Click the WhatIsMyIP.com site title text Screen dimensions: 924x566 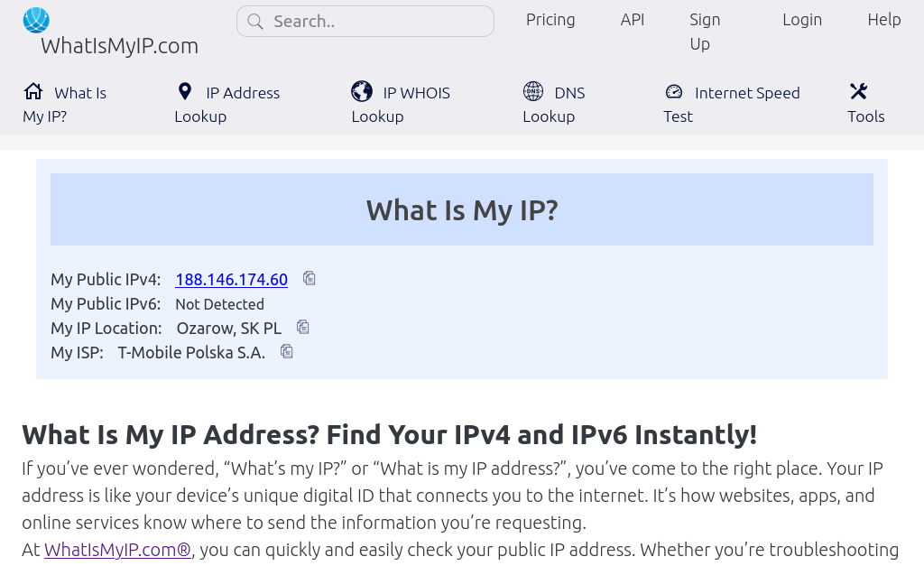[x=119, y=46]
